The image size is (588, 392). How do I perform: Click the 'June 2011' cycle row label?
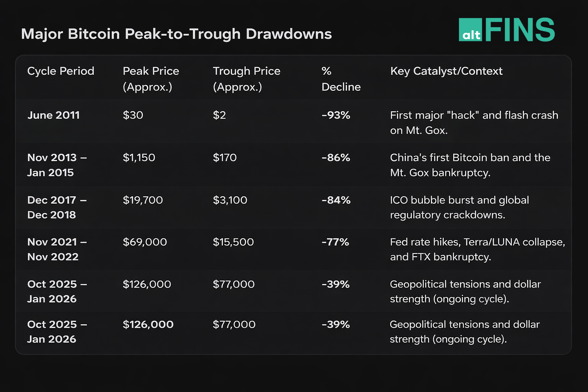pyautogui.click(x=54, y=115)
